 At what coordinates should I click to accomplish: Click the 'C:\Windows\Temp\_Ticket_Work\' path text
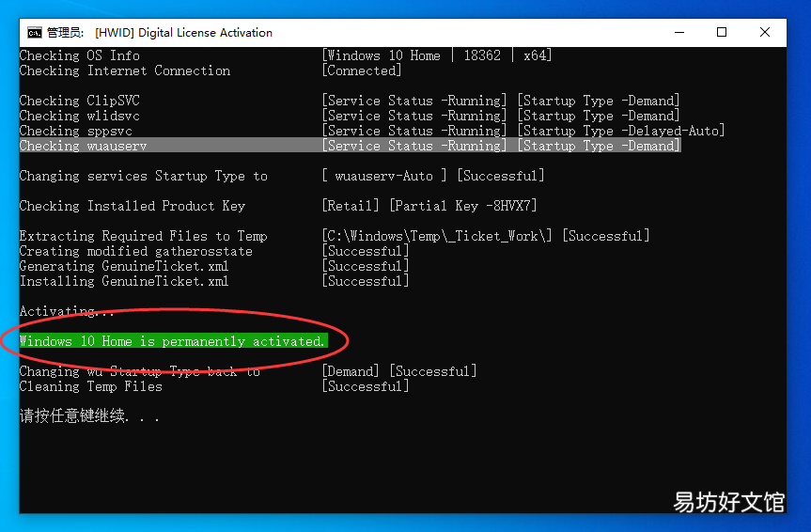tap(437, 236)
